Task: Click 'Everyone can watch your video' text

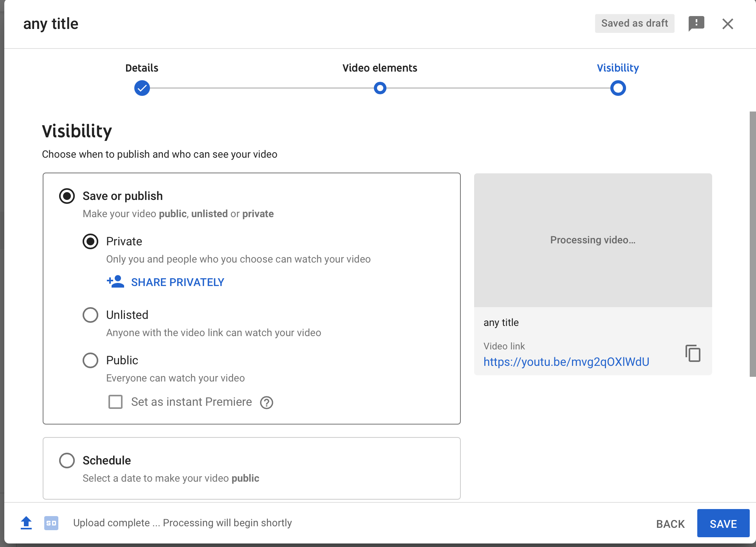Action: tap(175, 378)
